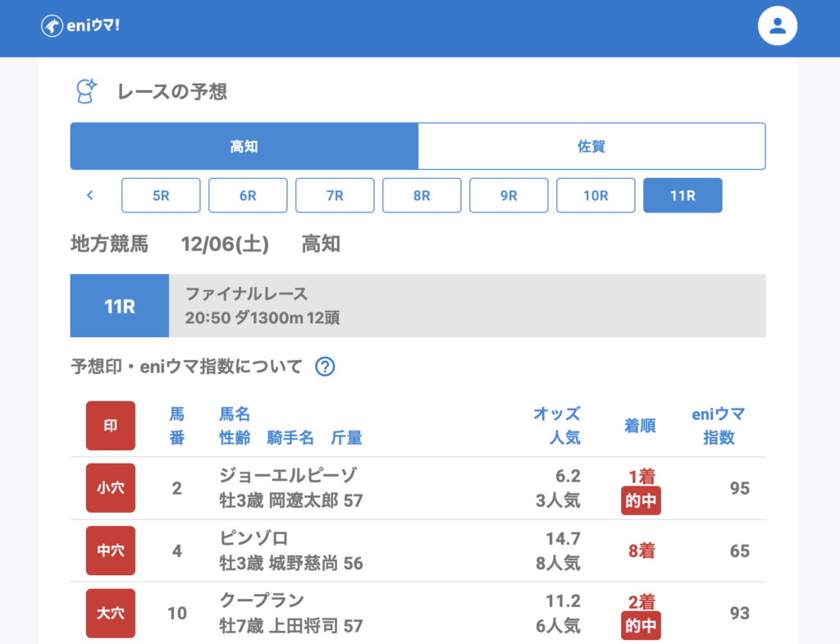This screenshot has width=840, height=644.
Task: Click the 大穴 mark badge
Action: [x=111, y=613]
